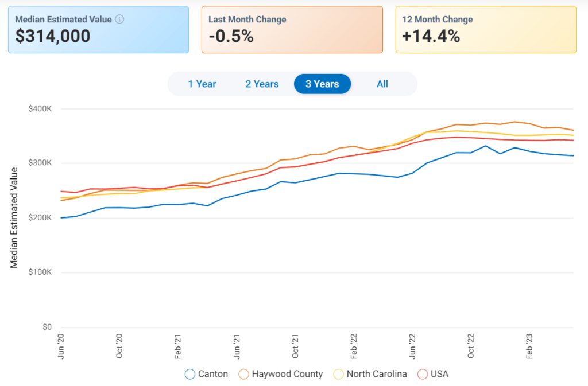
Task: Click the info icon beside Median Estimated Value
Action: pyautogui.click(x=119, y=18)
